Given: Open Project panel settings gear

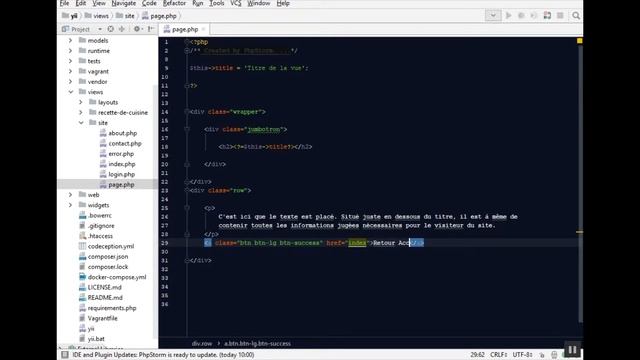Looking at the screenshot, I should (x=137, y=29).
